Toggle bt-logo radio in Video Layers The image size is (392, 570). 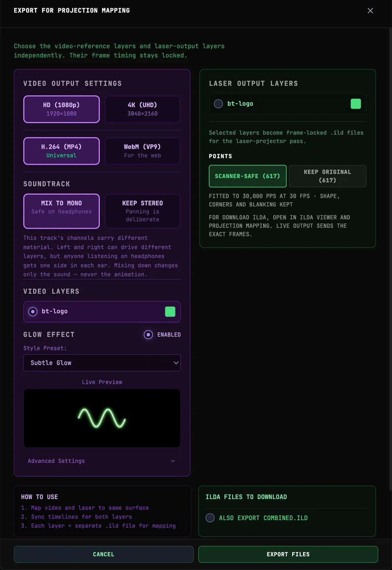coord(33,312)
